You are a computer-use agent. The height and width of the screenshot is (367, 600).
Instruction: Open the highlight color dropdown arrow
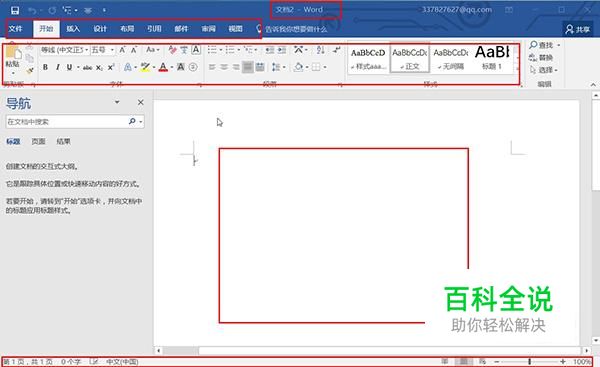point(154,67)
